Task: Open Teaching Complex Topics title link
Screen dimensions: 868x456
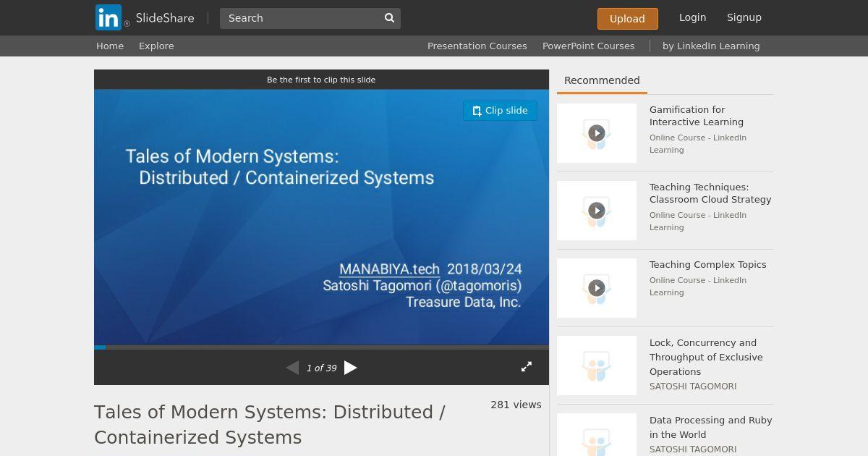Action: [707, 265]
